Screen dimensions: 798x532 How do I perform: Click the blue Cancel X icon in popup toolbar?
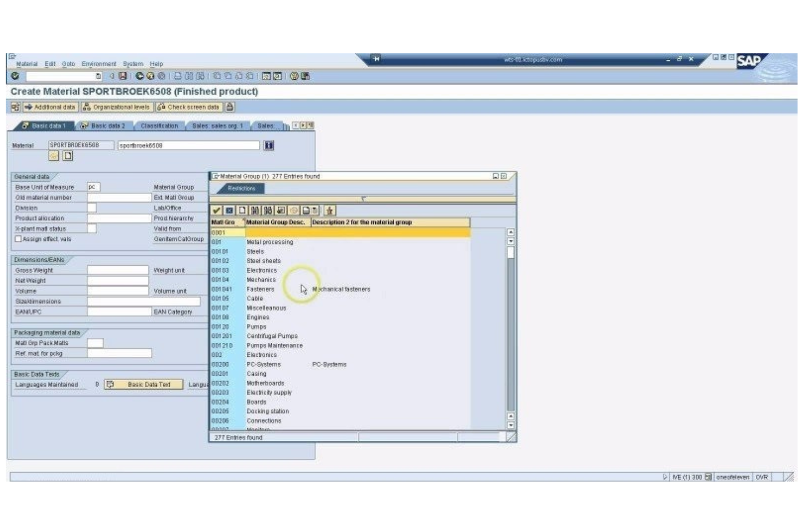(x=229, y=210)
